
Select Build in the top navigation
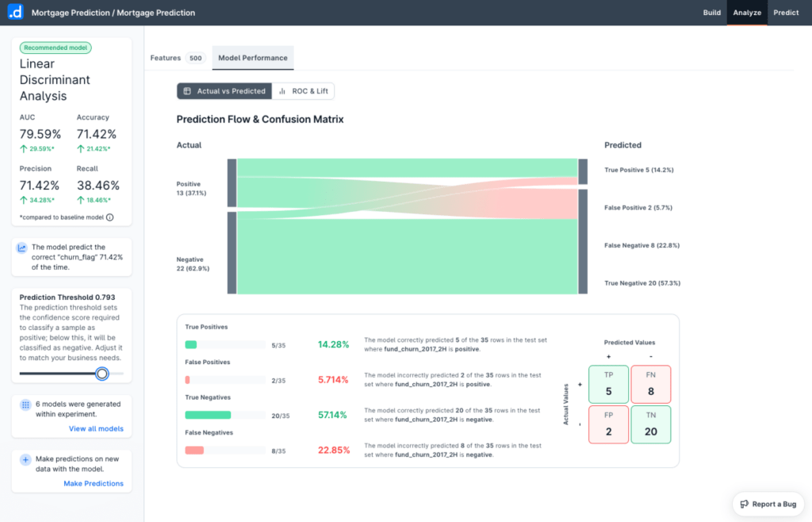711,13
